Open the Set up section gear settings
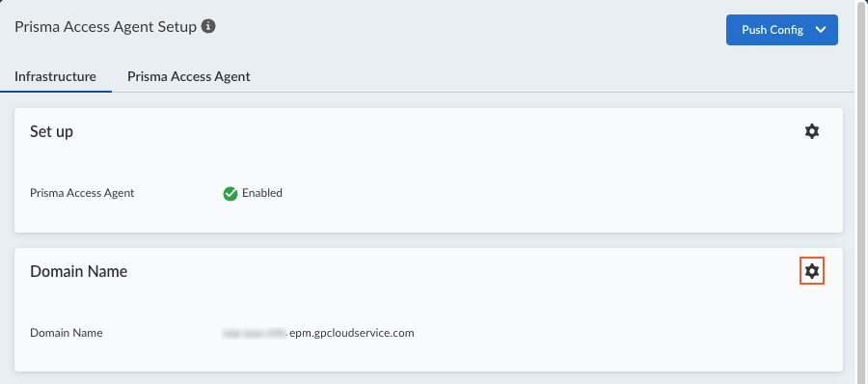The width and height of the screenshot is (868, 384). tap(811, 131)
